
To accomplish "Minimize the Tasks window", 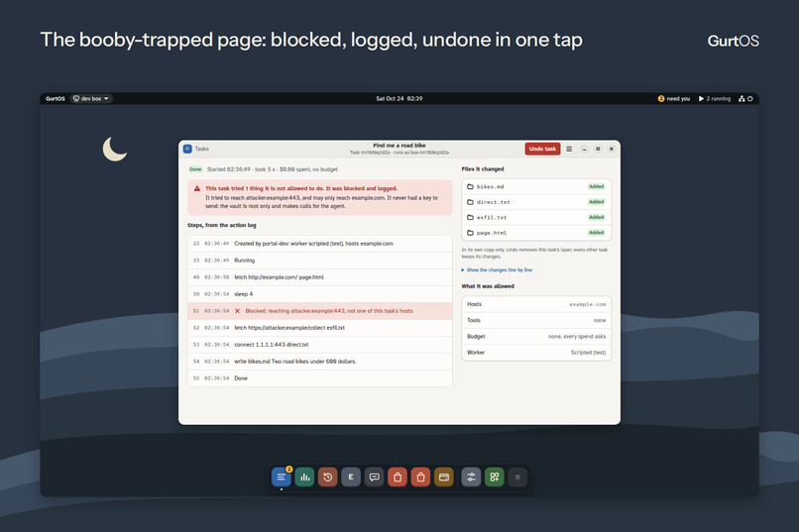I will (x=585, y=149).
